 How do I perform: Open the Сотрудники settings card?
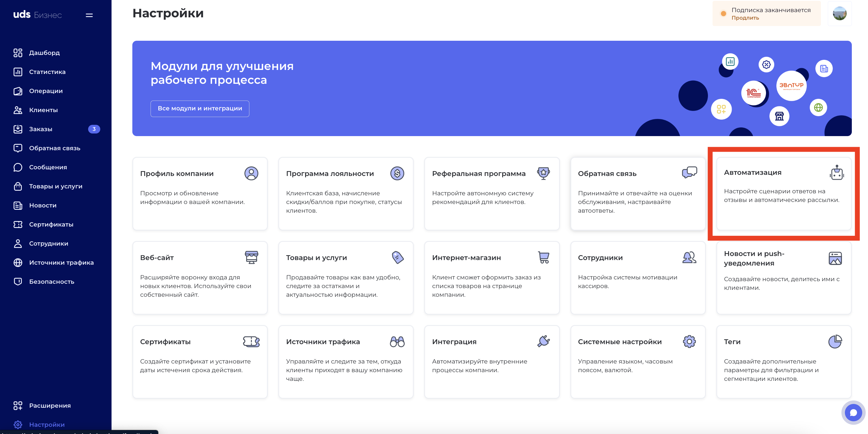637,278
